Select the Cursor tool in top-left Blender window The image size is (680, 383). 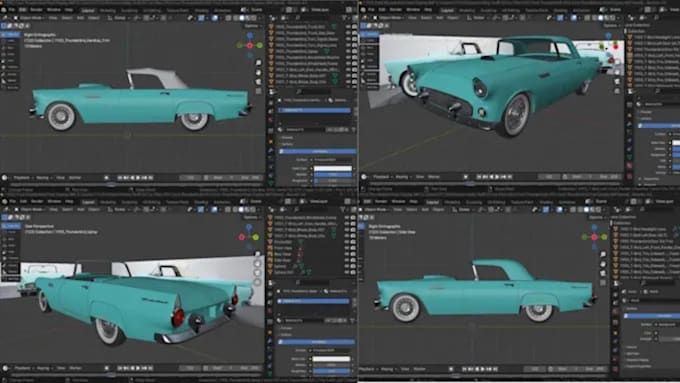point(11,41)
